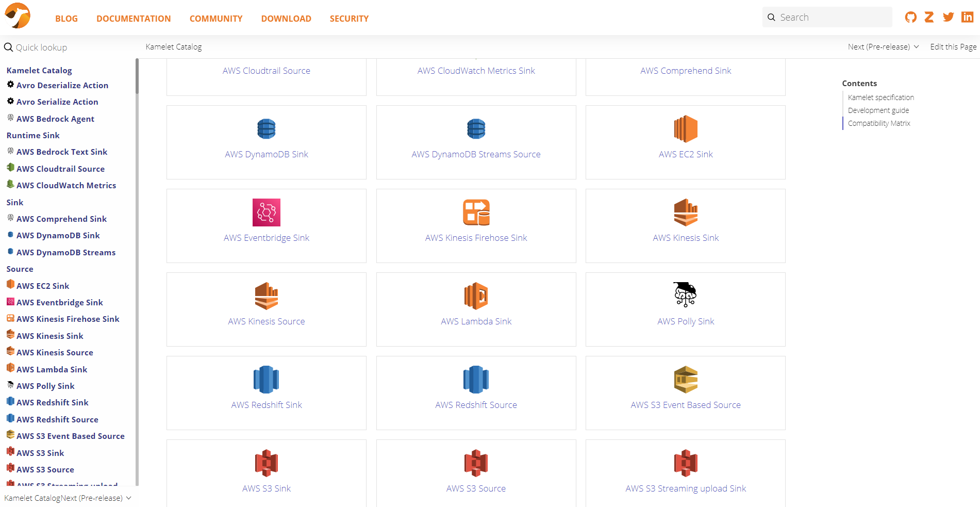The height and width of the screenshot is (507, 980).
Task: Click the AWS S3 Source card icon
Action: point(476,463)
